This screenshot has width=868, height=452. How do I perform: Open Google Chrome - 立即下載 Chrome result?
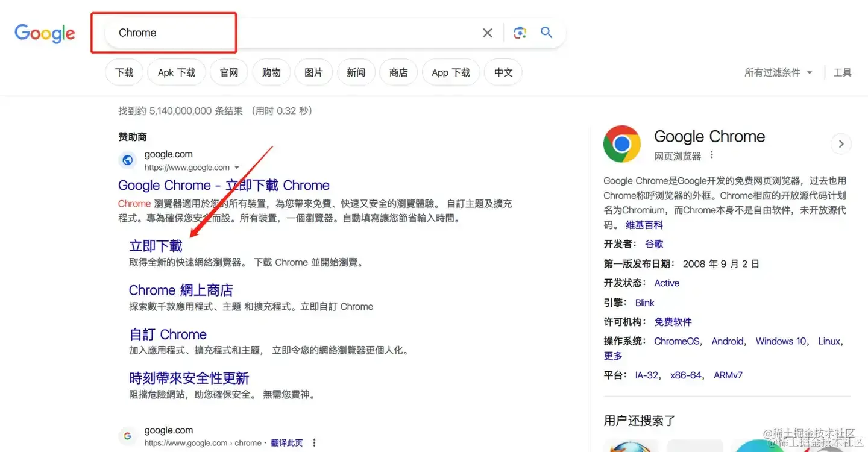pyautogui.click(x=224, y=185)
